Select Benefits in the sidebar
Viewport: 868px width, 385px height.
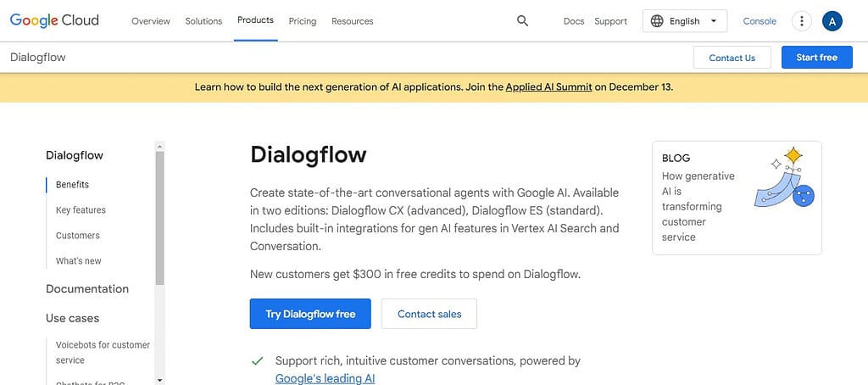click(x=72, y=185)
